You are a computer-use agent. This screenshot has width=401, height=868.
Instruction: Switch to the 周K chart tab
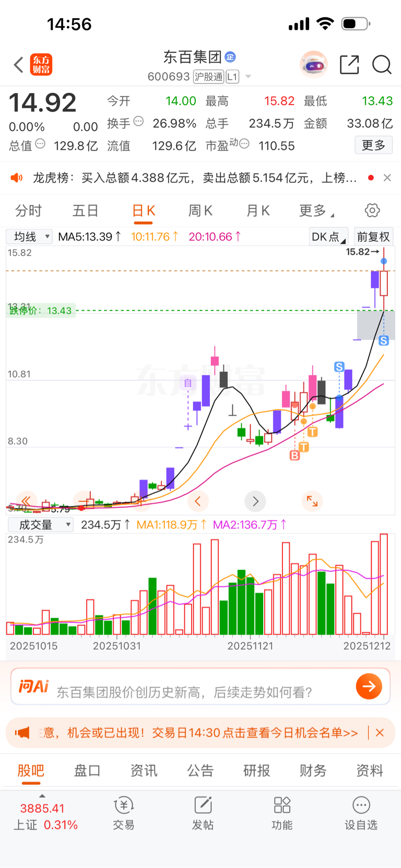(x=200, y=210)
